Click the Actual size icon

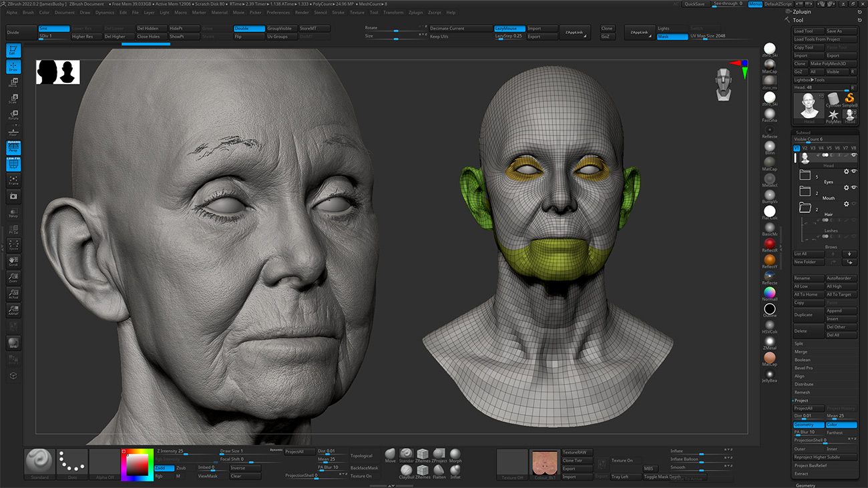(x=13, y=294)
